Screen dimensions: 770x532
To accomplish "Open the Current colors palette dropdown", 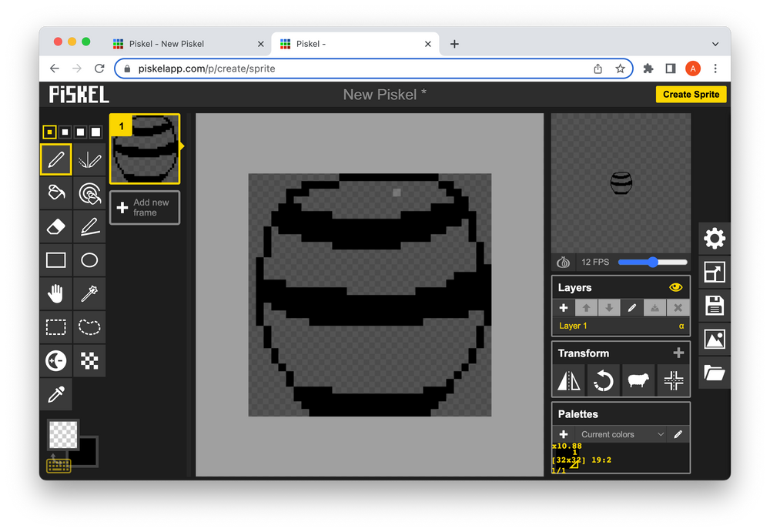I will 619,433.
